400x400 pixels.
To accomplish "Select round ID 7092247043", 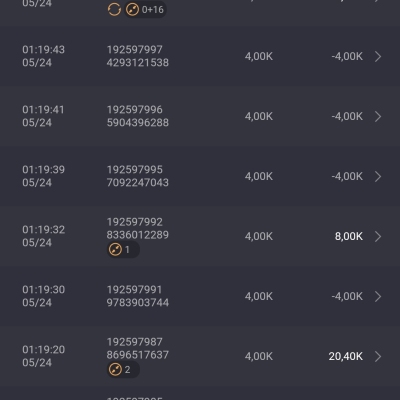I will (138, 183).
